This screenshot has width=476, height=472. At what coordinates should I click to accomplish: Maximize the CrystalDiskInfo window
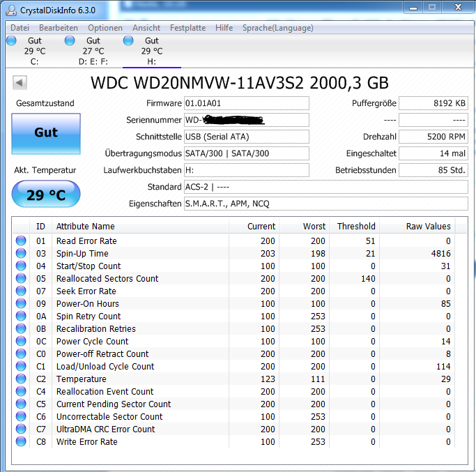[x=432, y=7]
